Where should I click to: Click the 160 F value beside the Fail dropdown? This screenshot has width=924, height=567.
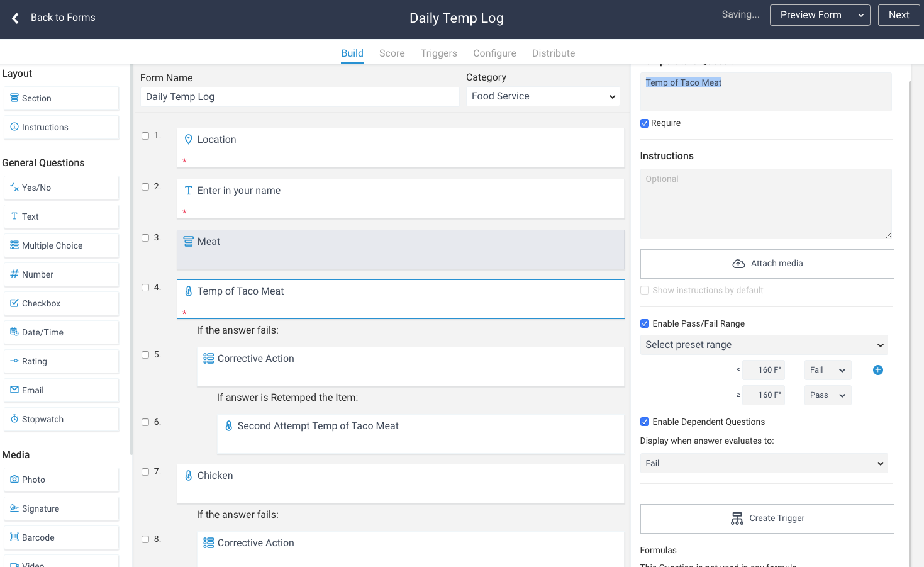coord(764,370)
